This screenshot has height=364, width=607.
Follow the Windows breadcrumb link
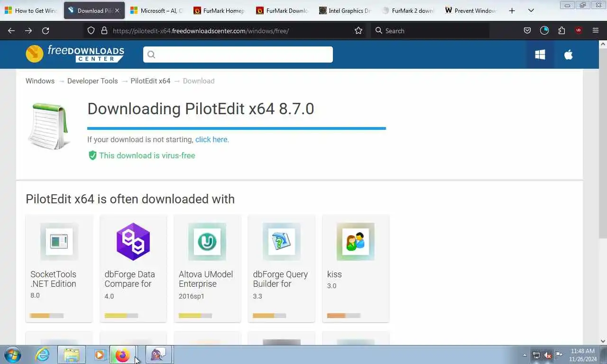coord(40,81)
